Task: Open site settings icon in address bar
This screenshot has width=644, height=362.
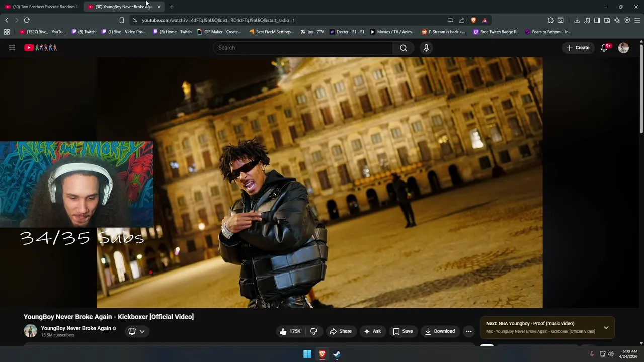Action: (134, 20)
